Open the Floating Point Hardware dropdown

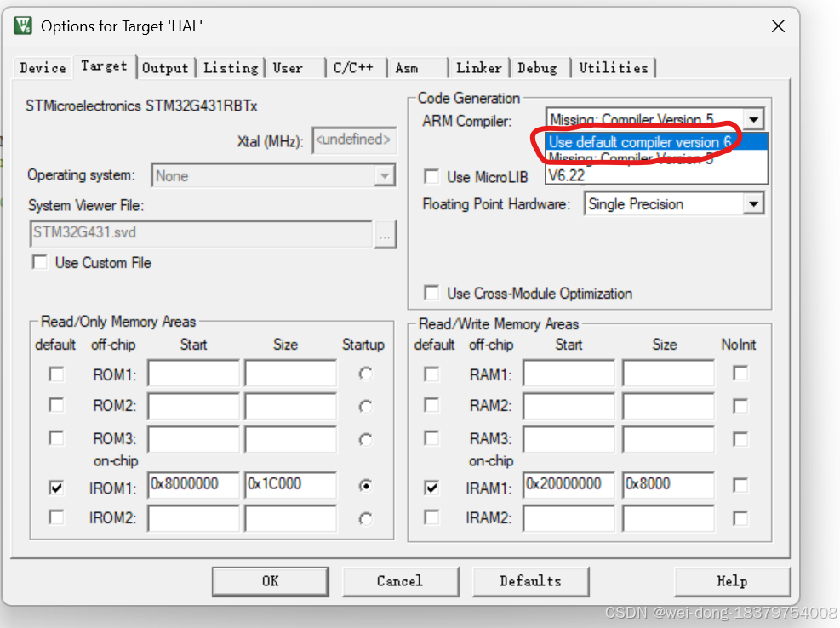pyautogui.click(x=674, y=204)
